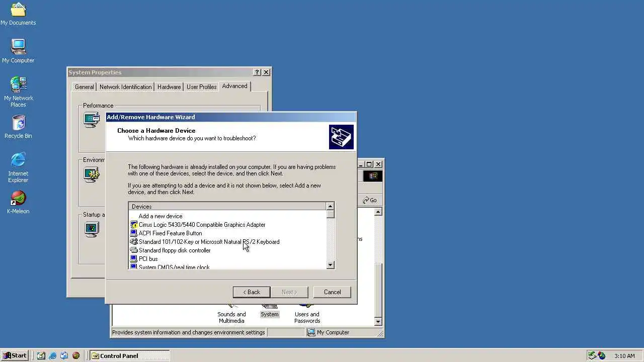
Task: Click the taskbar clock showing 3:10 AM
Action: [x=624, y=356]
